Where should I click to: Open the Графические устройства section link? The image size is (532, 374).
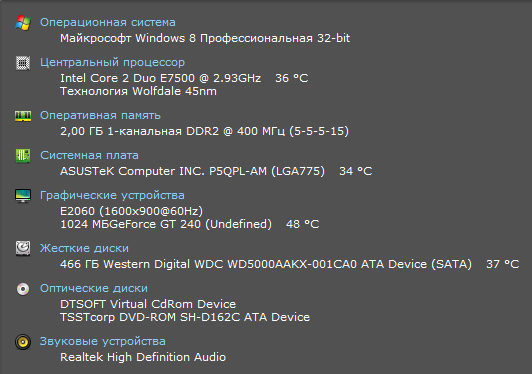[112, 195]
